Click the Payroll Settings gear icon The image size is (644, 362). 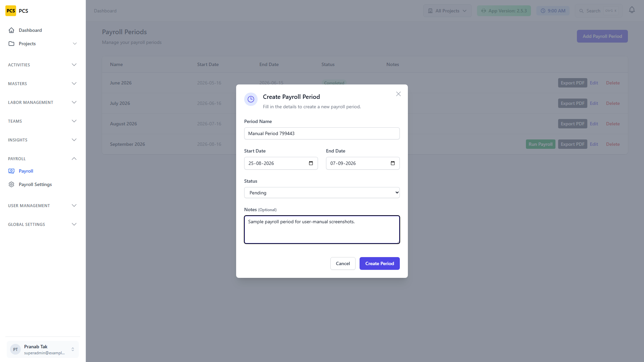(x=11, y=184)
